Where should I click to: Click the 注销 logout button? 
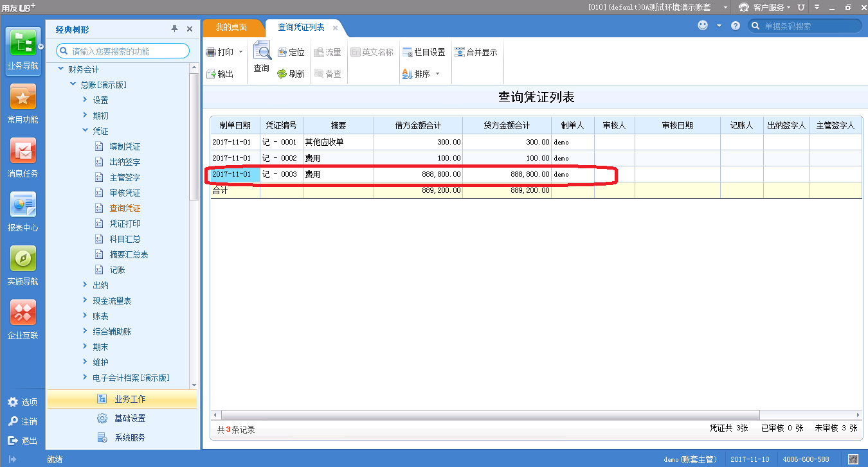24,421
